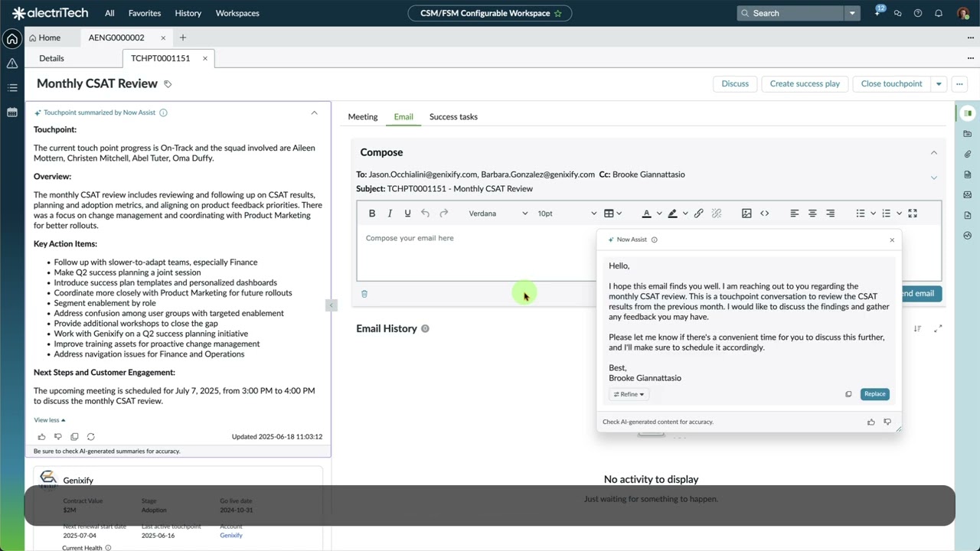Toggle fullscreen mode for the email editor
Screen dimensions: 980x551
coord(912,213)
